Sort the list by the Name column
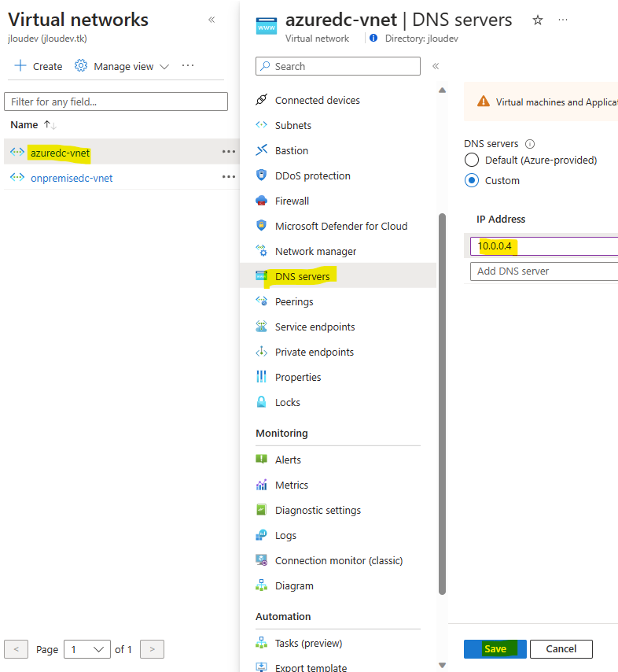This screenshot has width=618, height=672. click(x=33, y=124)
